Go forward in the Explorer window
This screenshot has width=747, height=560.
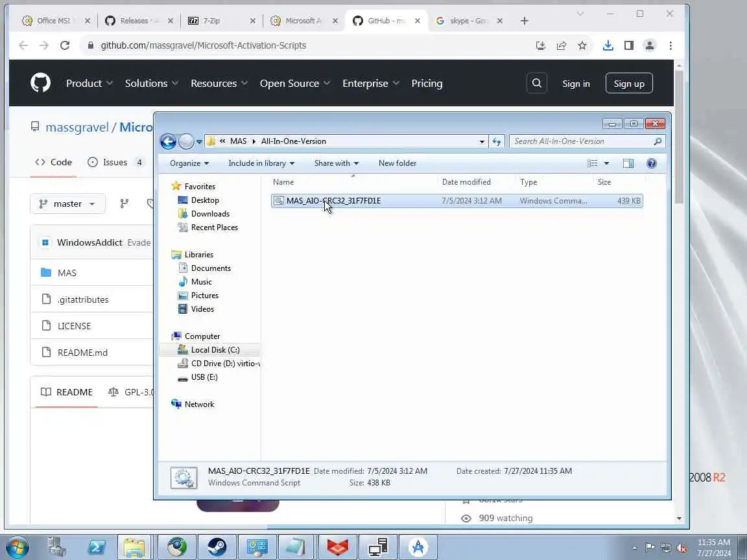(x=186, y=141)
